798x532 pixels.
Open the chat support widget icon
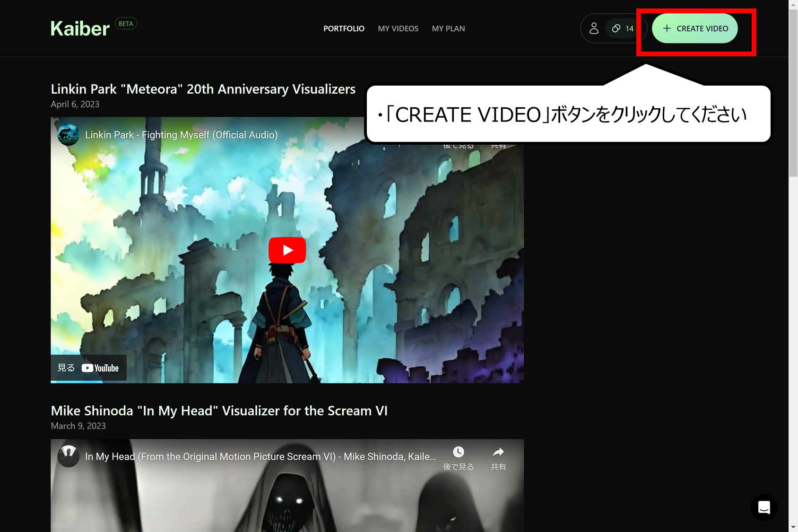coord(764,507)
